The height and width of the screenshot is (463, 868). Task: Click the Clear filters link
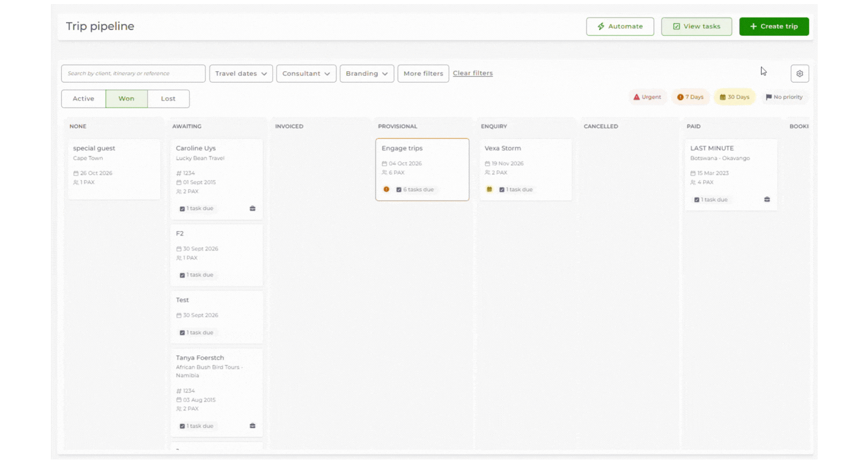click(473, 74)
